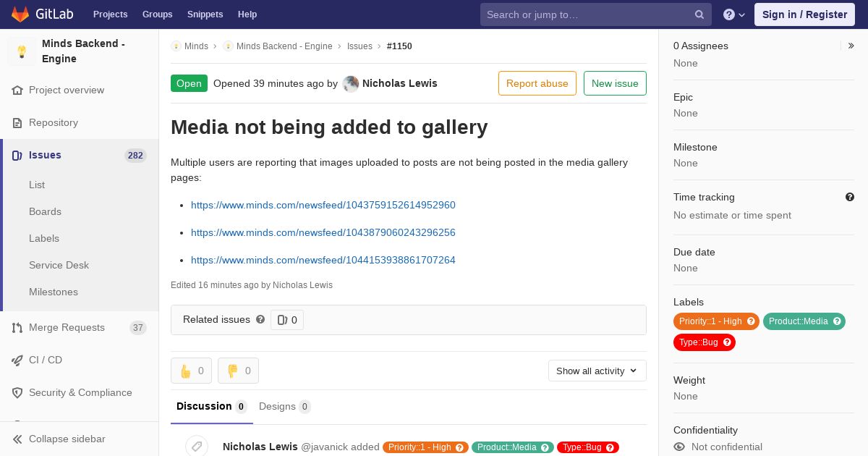Switch to the Designs tab
868x456 pixels.
285,407
